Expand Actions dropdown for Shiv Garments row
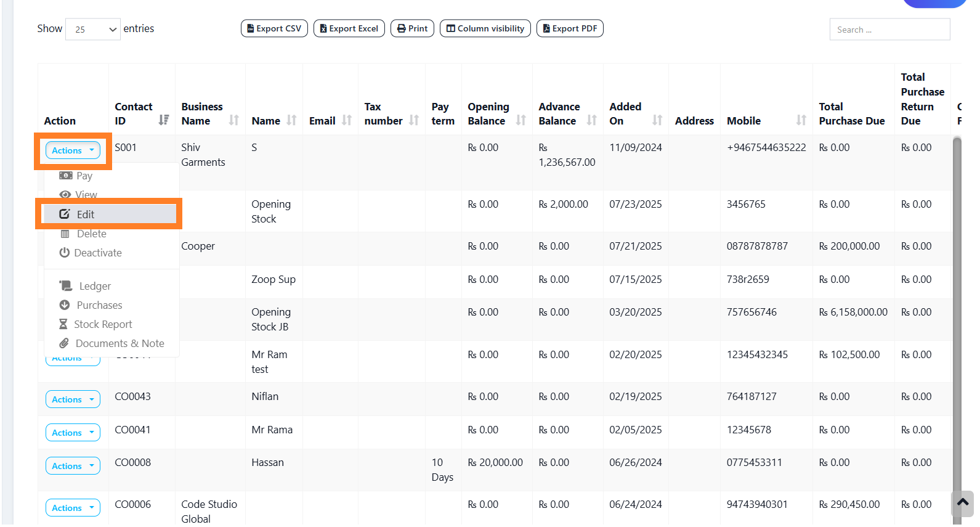The width and height of the screenshot is (980, 527). coord(73,150)
